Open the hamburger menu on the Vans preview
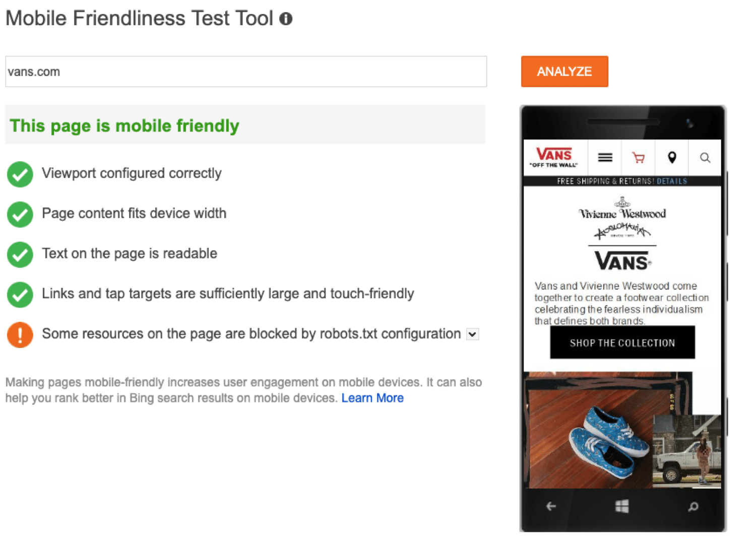The image size is (756, 553). [604, 158]
